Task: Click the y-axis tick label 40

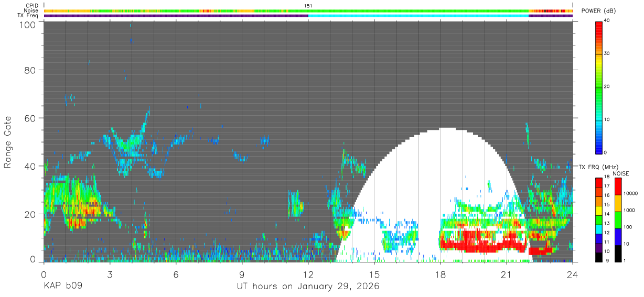Action: point(30,166)
